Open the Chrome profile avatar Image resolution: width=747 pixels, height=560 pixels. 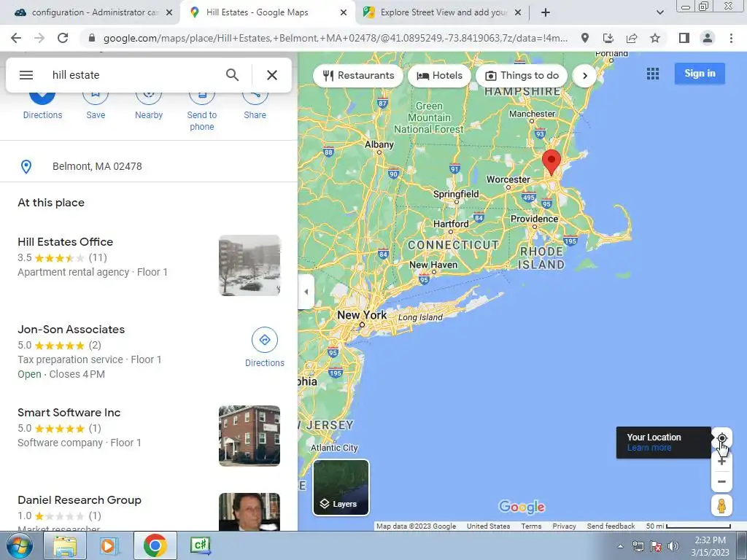tap(708, 38)
